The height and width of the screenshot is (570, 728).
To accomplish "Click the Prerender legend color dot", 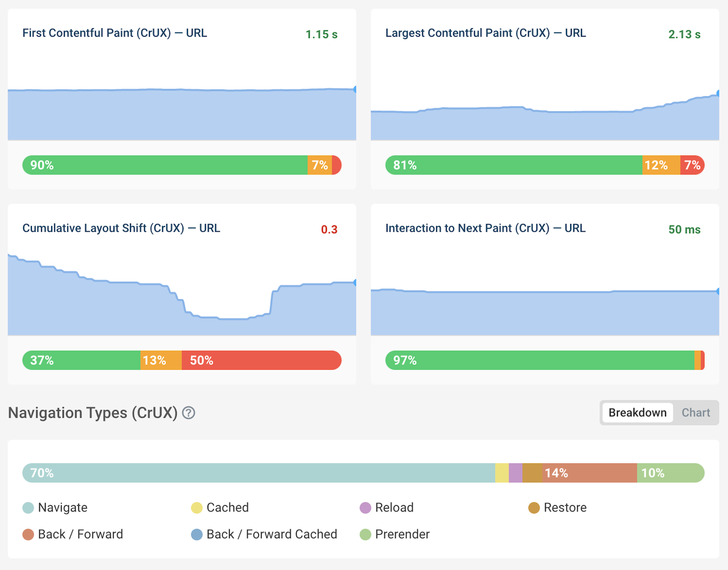I will point(365,534).
